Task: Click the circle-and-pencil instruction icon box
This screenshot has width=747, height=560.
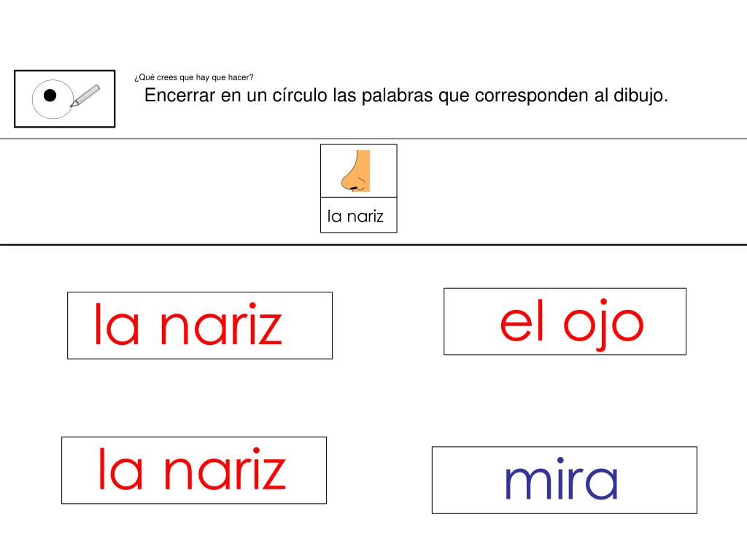Action: point(65,98)
